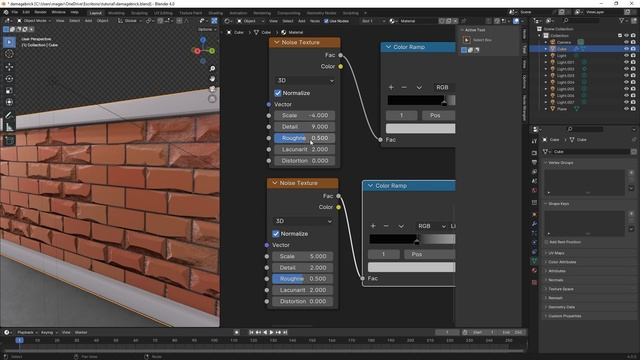
Task: Open the Object Data properties tab
Action: (534, 261)
